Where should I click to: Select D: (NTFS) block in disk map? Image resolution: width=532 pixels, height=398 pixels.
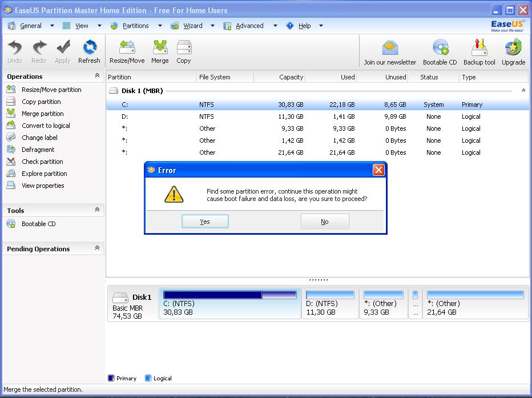[x=330, y=303]
